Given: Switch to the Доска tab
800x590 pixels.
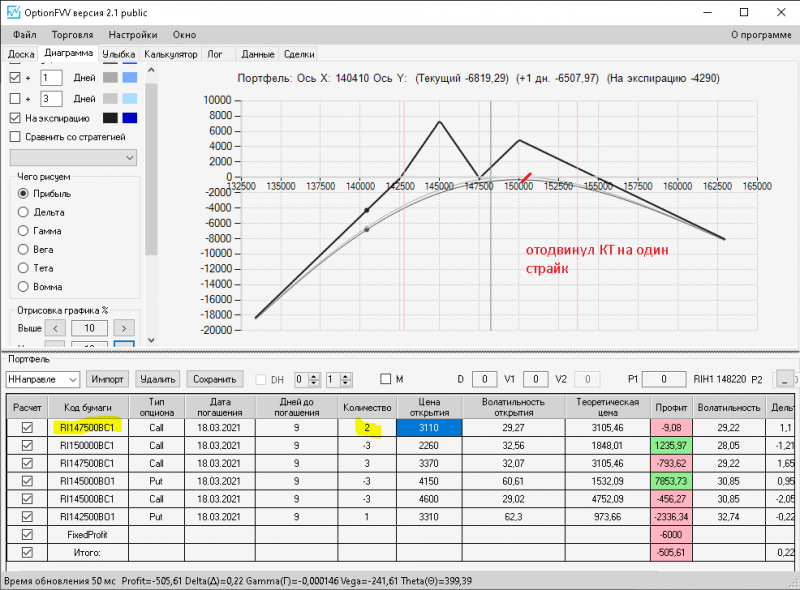Looking at the screenshot, I should (21, 54).
